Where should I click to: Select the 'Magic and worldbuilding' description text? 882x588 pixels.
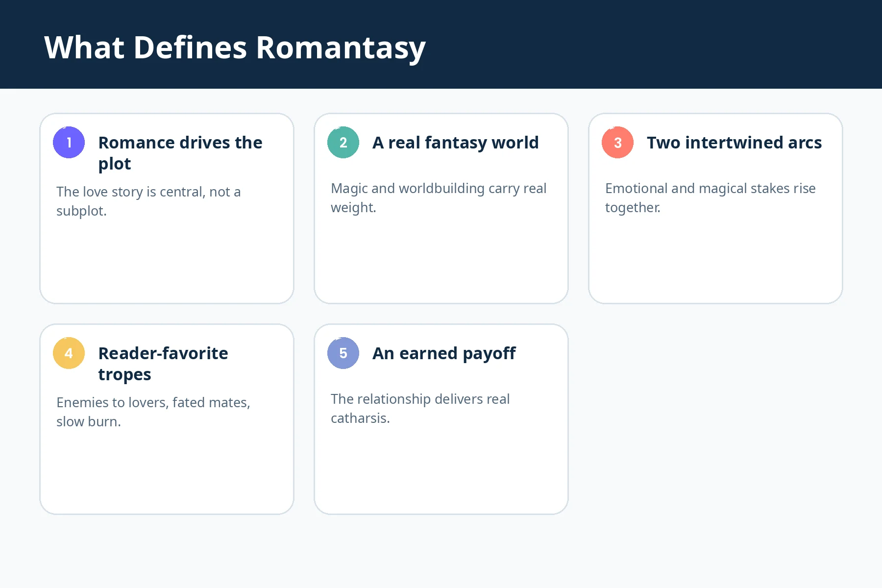point(439,198)
